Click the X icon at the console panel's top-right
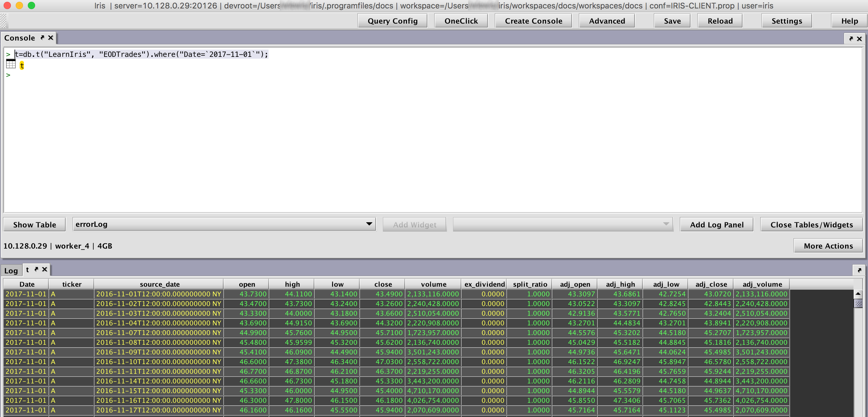Viewport: 868px width, 417px height. pyautogui.click(x=859, y=39)
